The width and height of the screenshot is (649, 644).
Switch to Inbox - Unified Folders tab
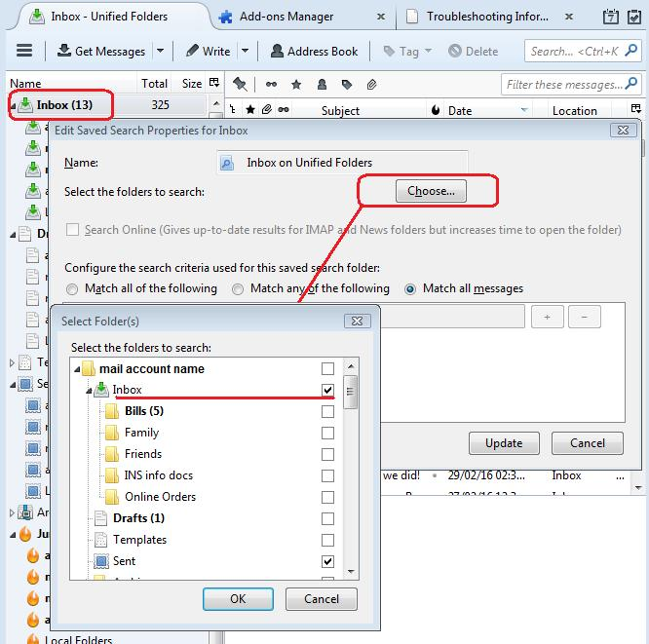pos(109,17)
